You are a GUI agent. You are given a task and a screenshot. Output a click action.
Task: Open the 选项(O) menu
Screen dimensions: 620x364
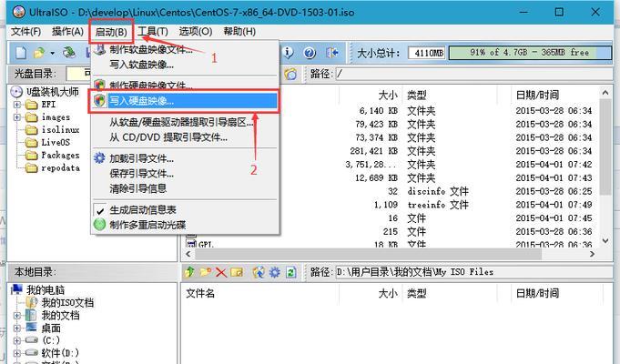196,32
